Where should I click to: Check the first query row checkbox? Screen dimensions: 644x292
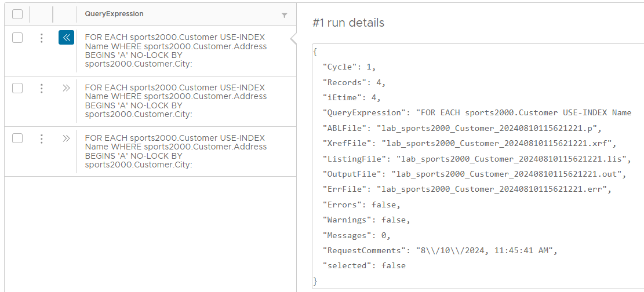tap(17, 38)
